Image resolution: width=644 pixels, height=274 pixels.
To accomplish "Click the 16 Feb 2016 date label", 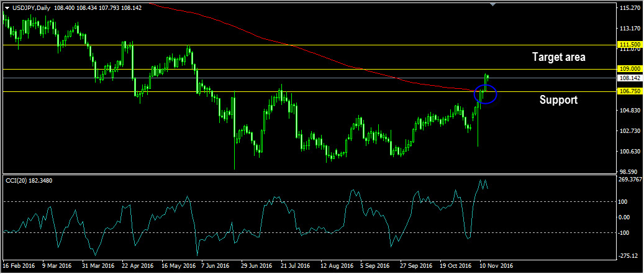I will point(19,266).
